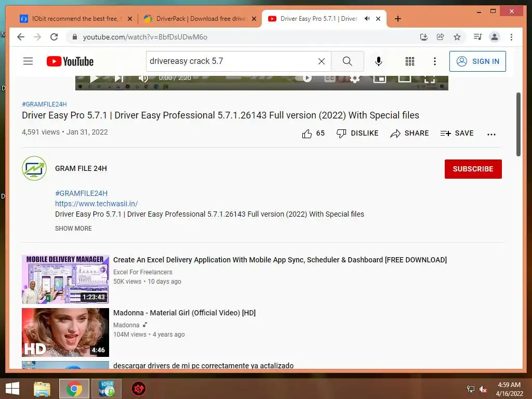Screen dimensions: 532x399
Task: Open the player settings gear
Action: (354, 79)
